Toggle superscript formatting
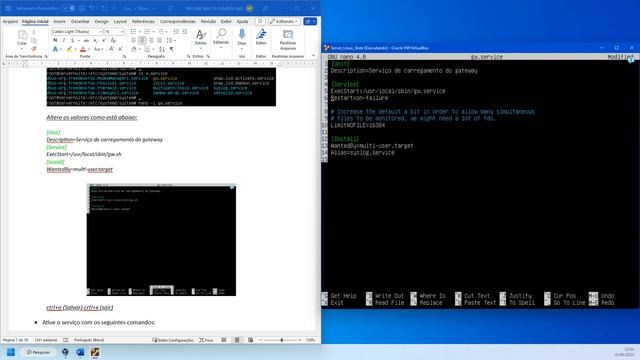Viewport: 640px width, 360px height. pyautogui.click(x=104, y=40)
